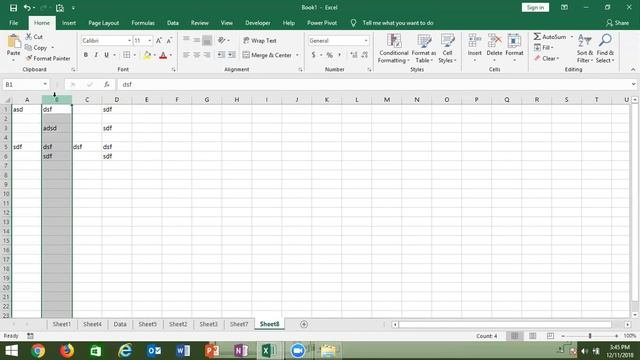Viewport: 640px width, 360px height.
Task: Open Format as Table gallery
Action: coord(424,49)
